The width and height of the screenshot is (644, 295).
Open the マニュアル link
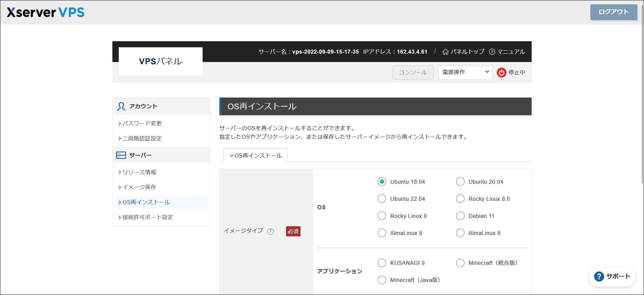(511, 52)
